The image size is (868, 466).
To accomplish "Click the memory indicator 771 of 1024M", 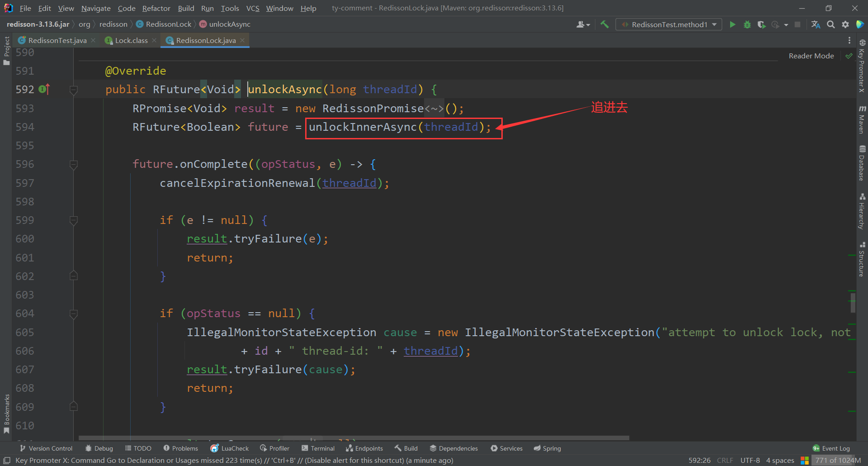I will point(838,460).
